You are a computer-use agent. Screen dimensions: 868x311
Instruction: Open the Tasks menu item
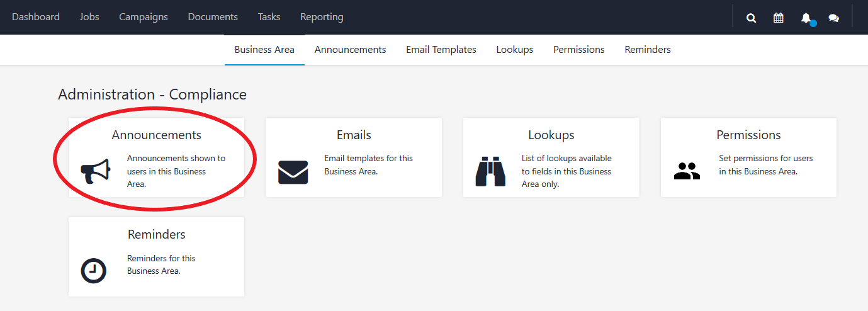tap(269, 17)
